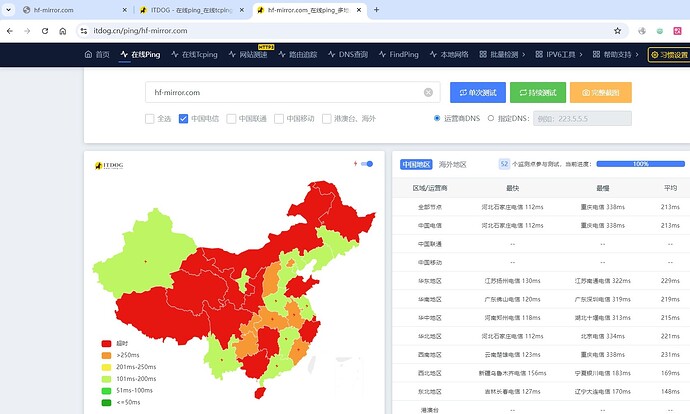
Task: Click the pink browser extension icon
Action: click(677, 31)
